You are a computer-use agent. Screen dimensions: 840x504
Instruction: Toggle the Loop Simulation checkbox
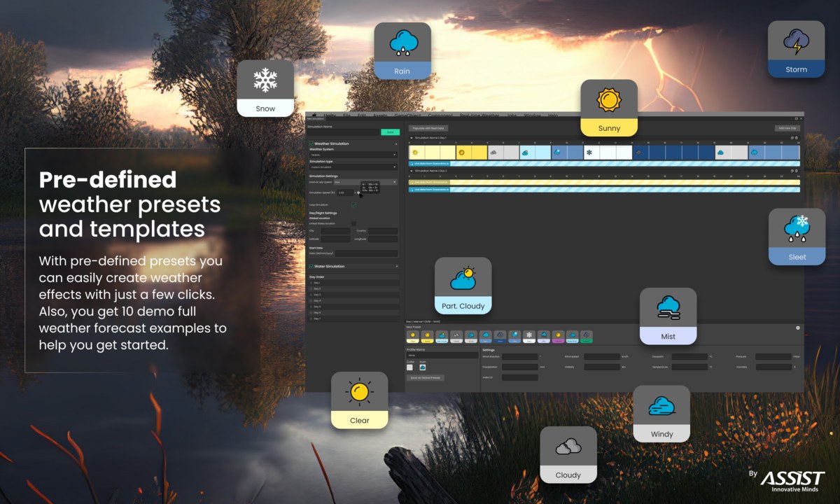click(353, 204)
